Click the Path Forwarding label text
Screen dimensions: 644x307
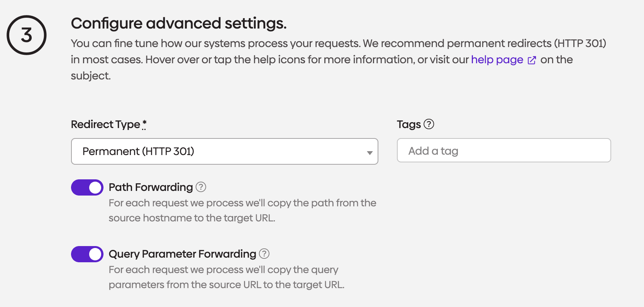pyautogui.click(x=151, y=187)
